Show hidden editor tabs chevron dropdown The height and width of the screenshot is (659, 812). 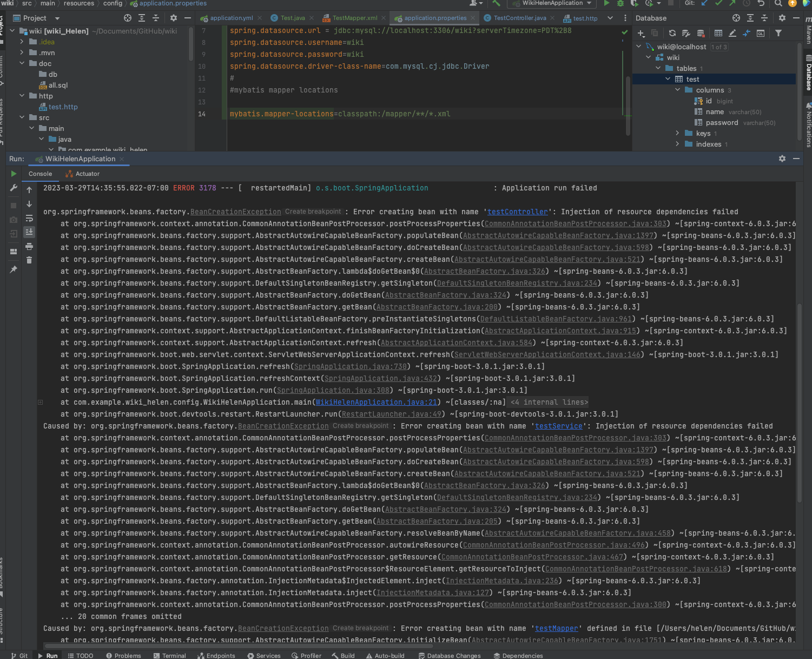[610, 18]
